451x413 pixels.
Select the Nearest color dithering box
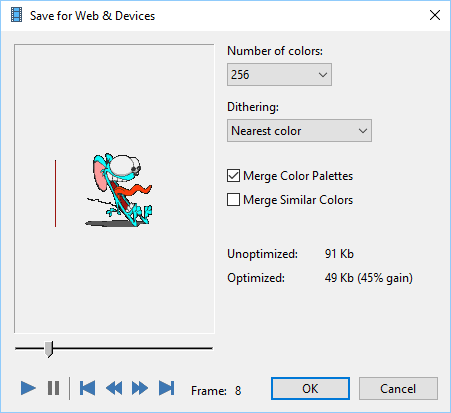click(299, 131)
